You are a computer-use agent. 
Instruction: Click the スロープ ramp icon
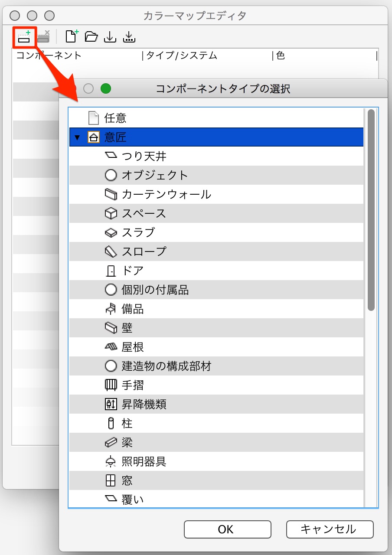click(x=111, y=251)
